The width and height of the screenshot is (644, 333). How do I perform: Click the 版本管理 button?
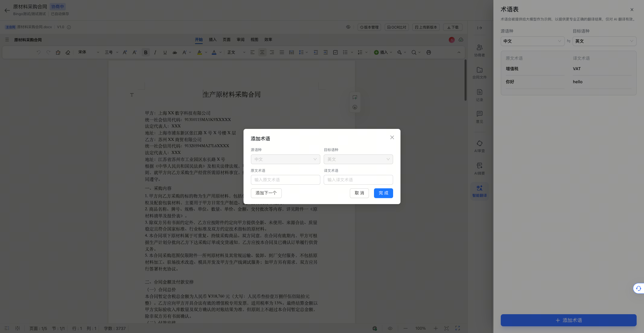pos(369,27)
